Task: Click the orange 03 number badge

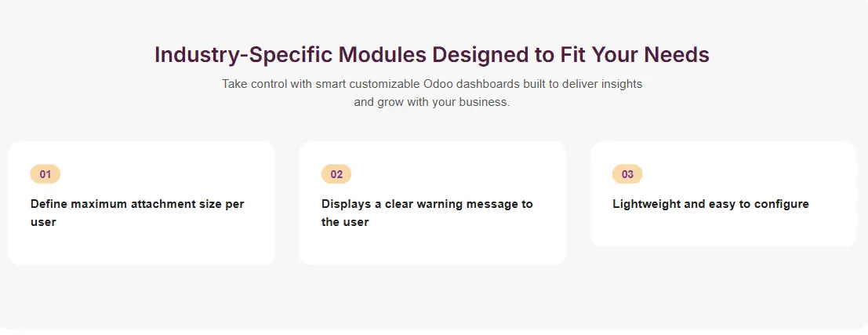Action: tap(627, 174)
